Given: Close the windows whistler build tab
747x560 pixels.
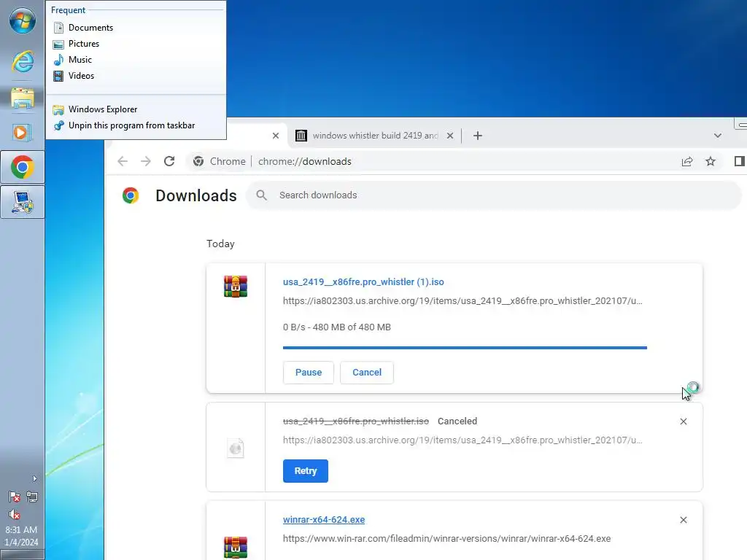Looking at the screenshot, I should (x=449, y=136).
